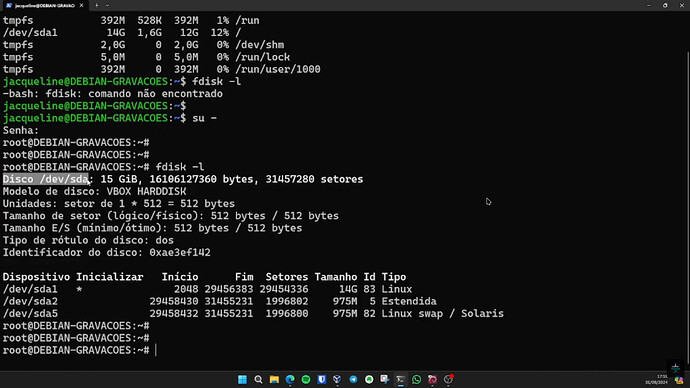The width and height of the screenshot is (690, 388).
Task: Open Bitwarden from the taskbar
Action: [322, 380]
